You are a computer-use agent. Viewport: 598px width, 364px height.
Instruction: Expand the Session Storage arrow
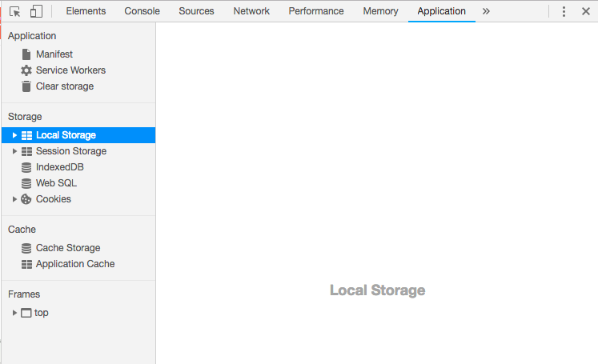click(15, 151)
